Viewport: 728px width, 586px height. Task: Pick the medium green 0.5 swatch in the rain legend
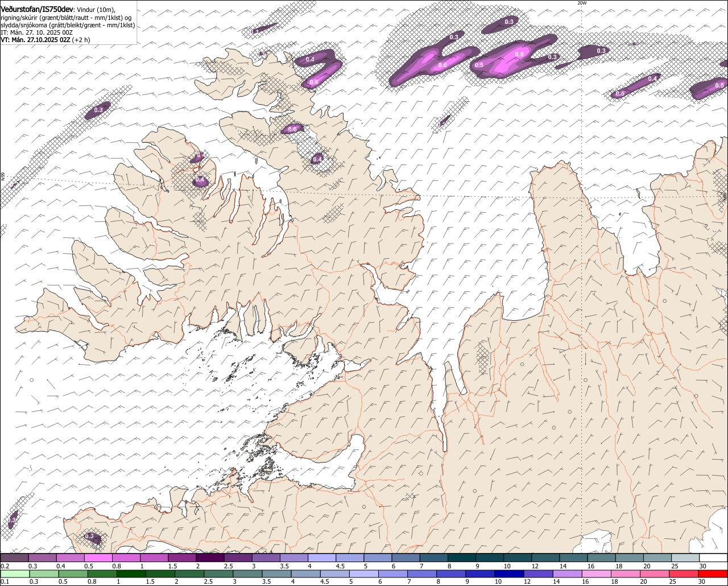pyautogui.click(x=73, y=573)
